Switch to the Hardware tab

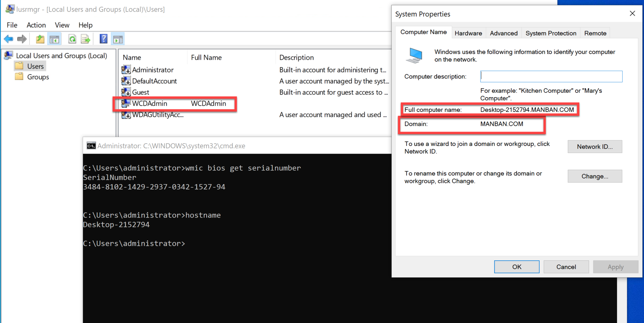coord(468,33)
